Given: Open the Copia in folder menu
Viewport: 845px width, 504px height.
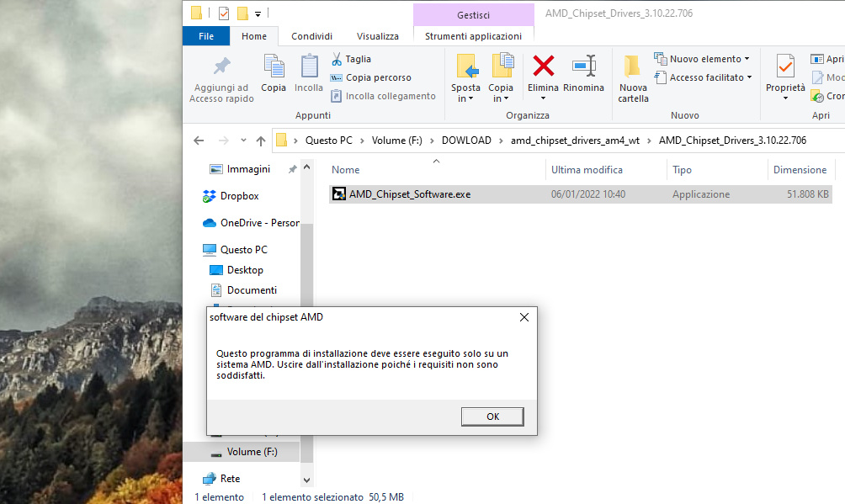Looking at the screenshot, I should [501, 78].
